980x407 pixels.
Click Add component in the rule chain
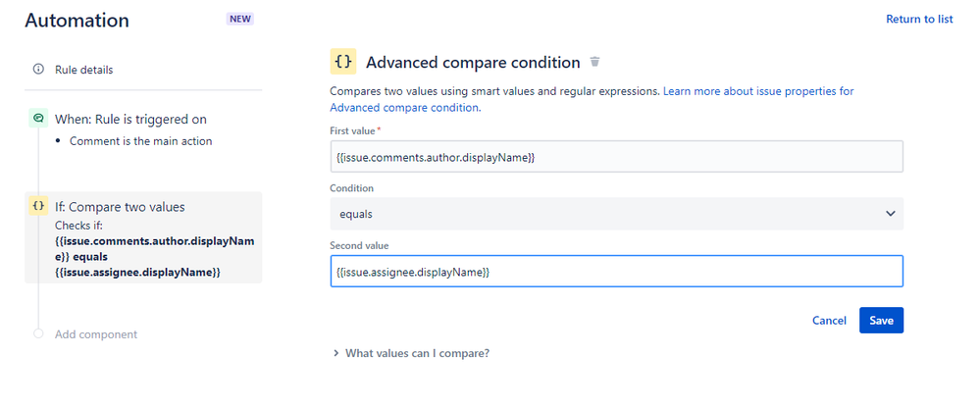(96, 334)
